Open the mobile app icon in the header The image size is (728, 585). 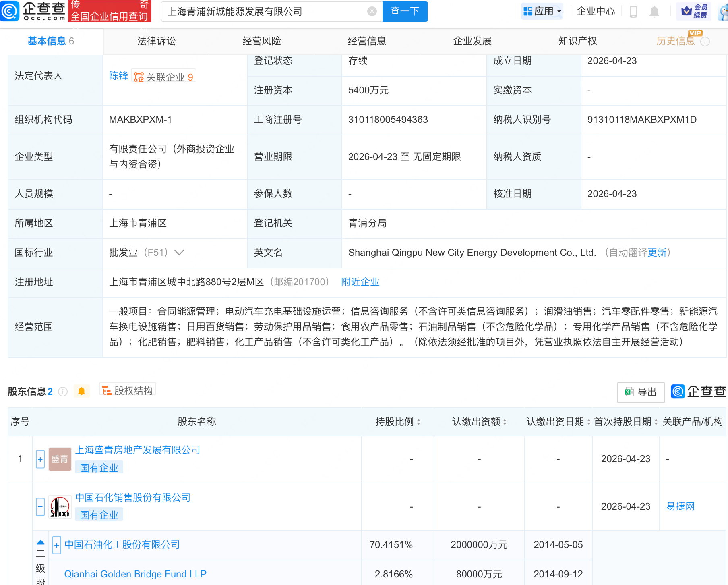point(633,11)
